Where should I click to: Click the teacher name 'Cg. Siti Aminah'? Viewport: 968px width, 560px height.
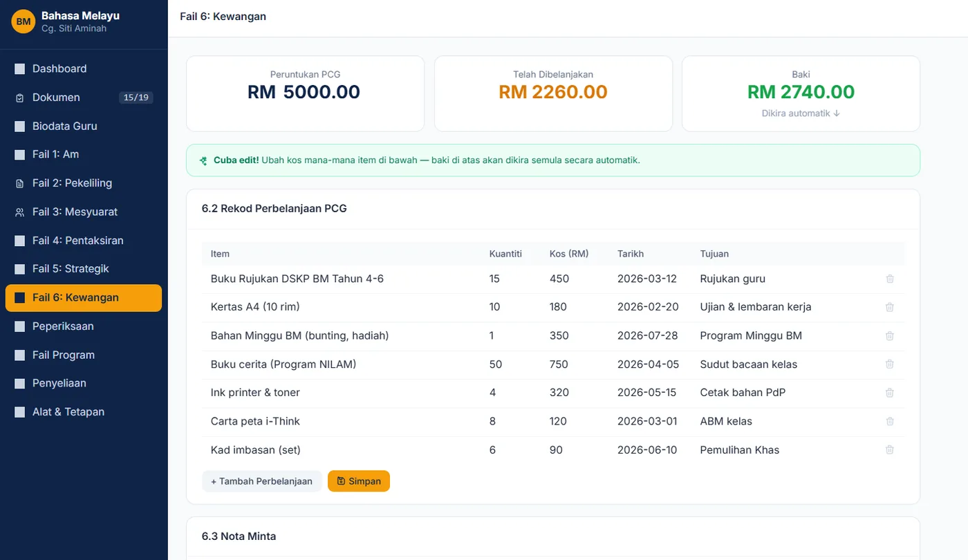(74, 29)
